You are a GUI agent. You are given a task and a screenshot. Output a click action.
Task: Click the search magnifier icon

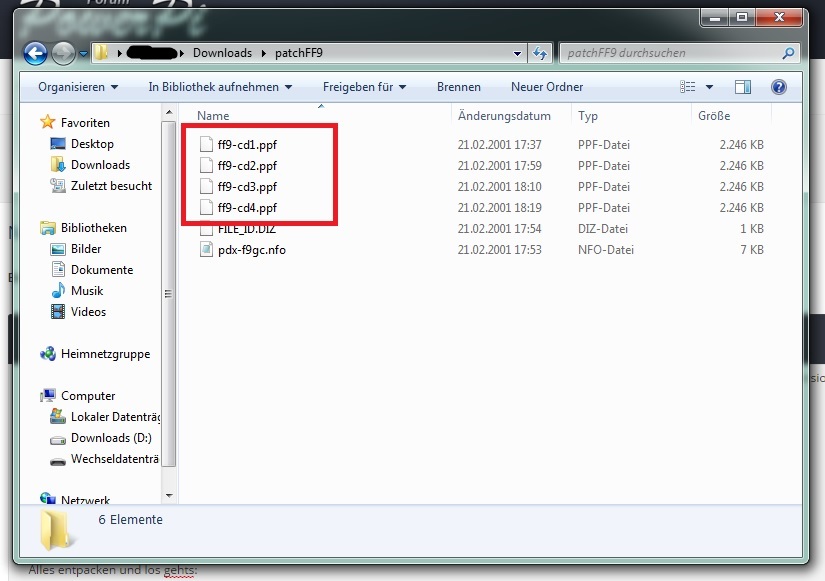click(788, 53)
